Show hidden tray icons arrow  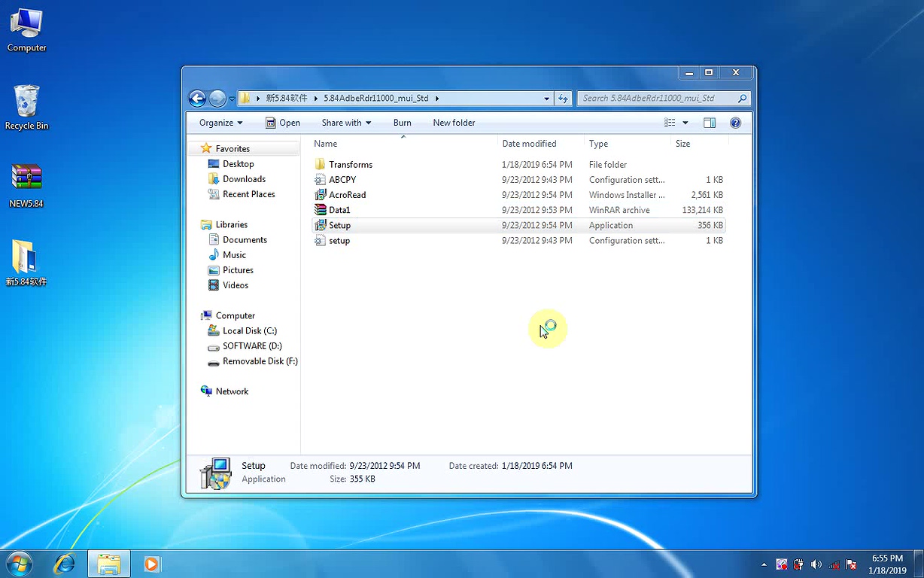764,564
